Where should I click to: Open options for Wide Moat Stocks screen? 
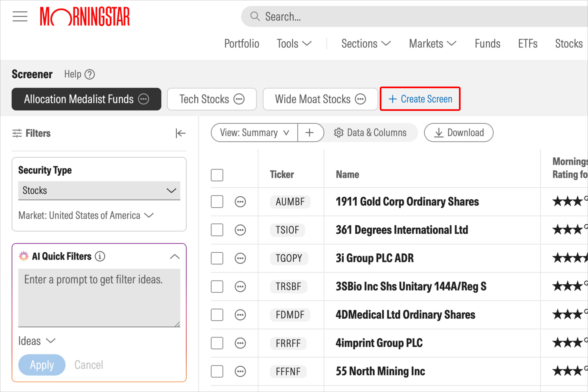pyautogui.click(x=361, y=99)
